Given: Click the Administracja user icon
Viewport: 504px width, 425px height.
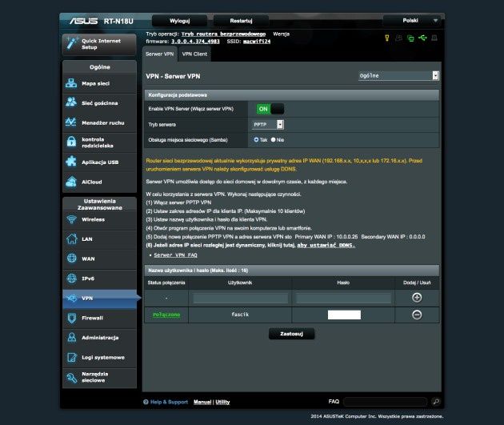Looking at the screenshot, I should tap(71, 337).
